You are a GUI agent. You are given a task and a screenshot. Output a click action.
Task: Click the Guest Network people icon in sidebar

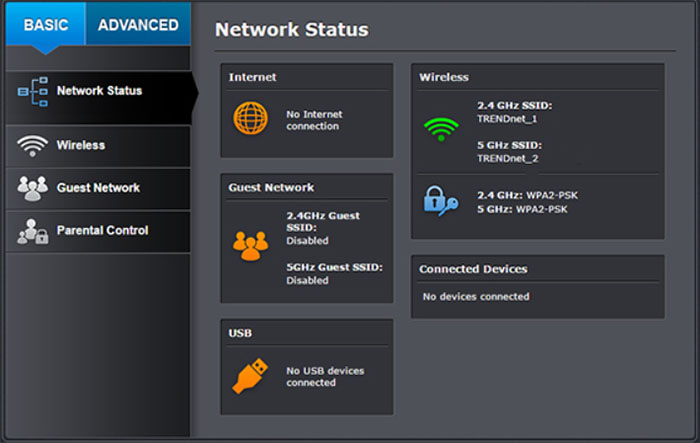(x=32, y=188)
